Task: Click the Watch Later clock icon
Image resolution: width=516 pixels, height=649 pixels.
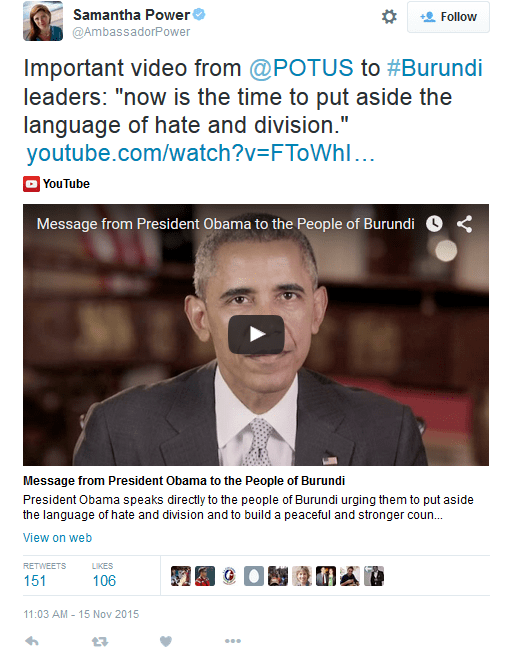Action: click(x=434, y=224)
